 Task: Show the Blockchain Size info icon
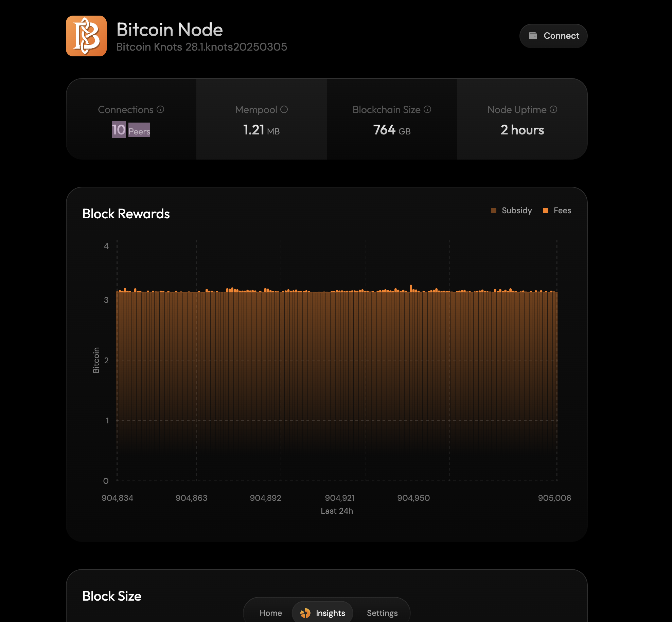427,109
